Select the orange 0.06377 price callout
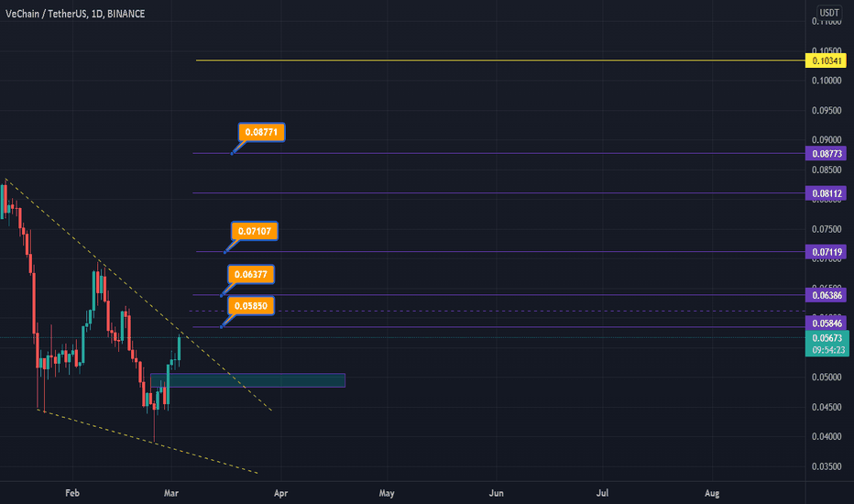Image resolution: width=854 pixels, height=504 pixels. pos(250,274)
